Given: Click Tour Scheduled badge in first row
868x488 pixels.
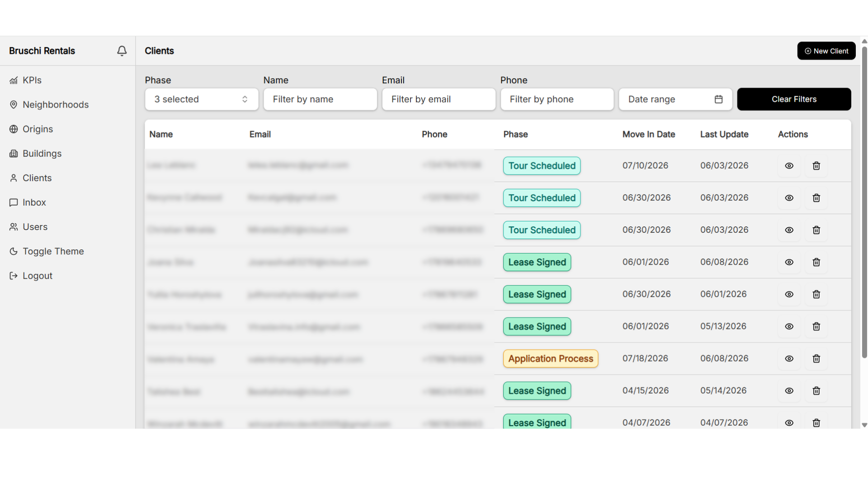Looking at the screenshot, I should pyautogui.click(x=542, y=166).
